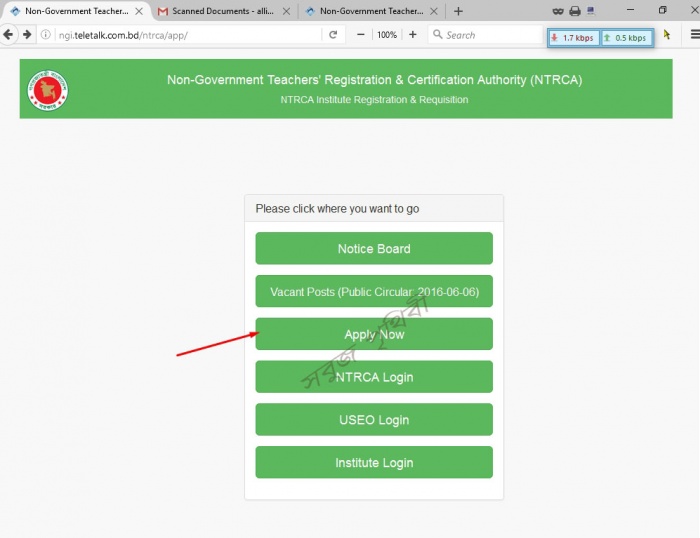
Task: Close the third Non-Government Teacher tab
Action: coord(433,11)
